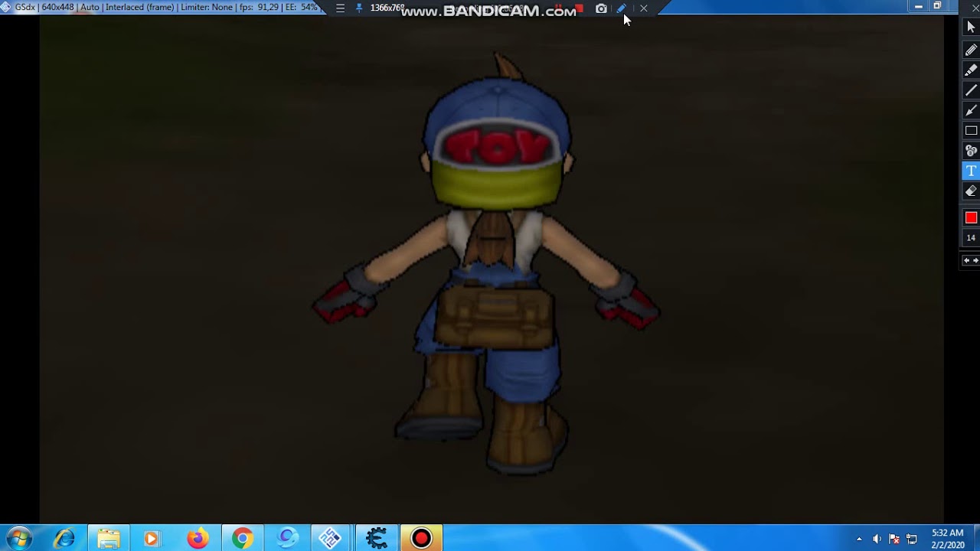
Task: Toggle drawing mode with the pencil icon
Action: 622,8
